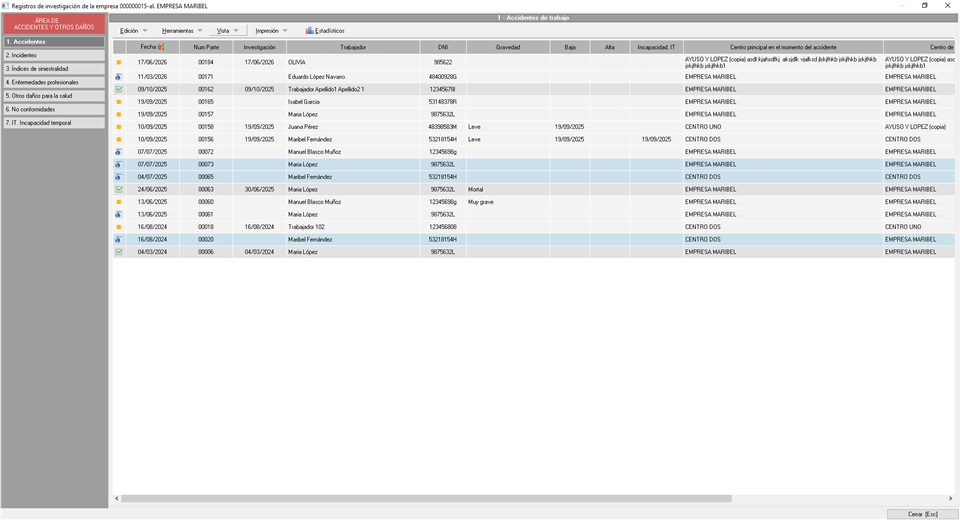Screen dimensions: 960x520
Task: Go to 2. Incidentes section
Action: pyautogui.click(x=54, y=56)
